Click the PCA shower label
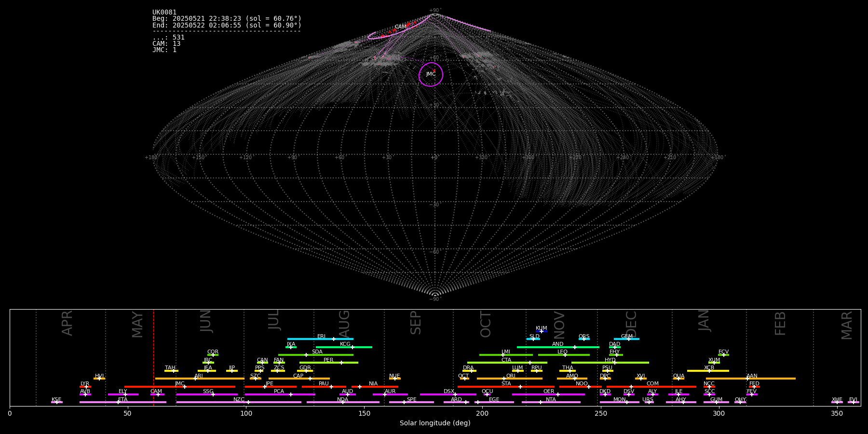This screenshot has width=868, height=434. (279, 392)
